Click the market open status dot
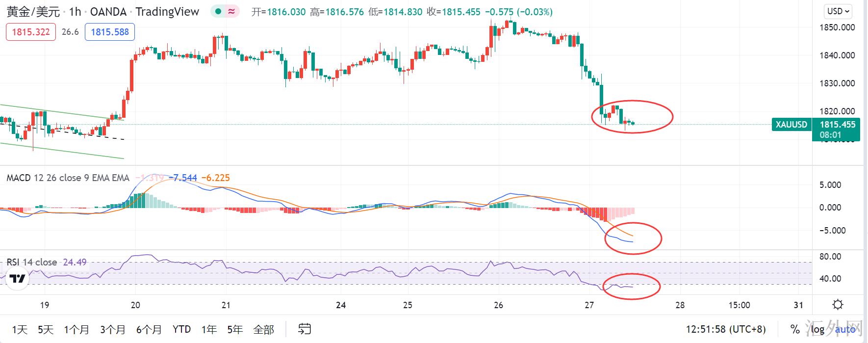Screen dimensions: 868x343 (x=218, y=12)
